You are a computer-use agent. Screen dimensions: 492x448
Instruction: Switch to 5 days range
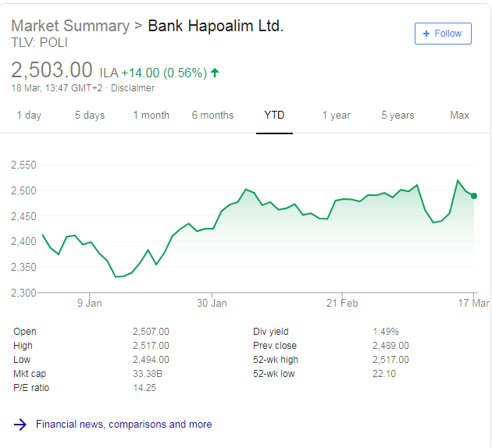point(90,116)
